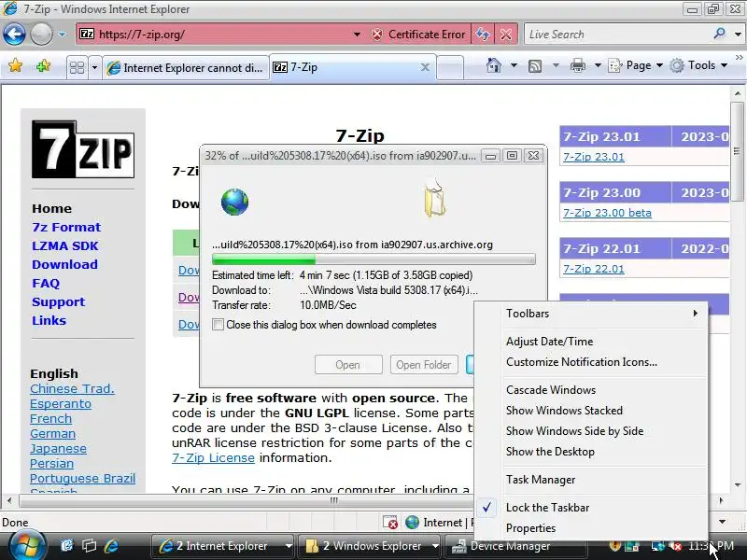Click the 7-Zip logo image
The height and width of the screenshot is (560, 747).
pos(83,149)
